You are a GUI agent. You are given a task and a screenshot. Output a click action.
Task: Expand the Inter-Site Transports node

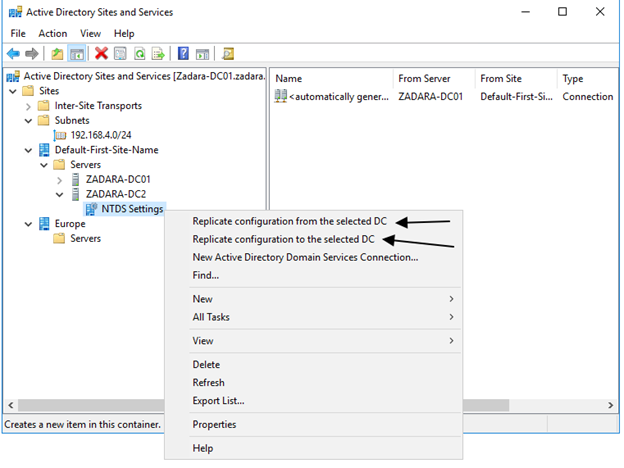tap(28, 106)
